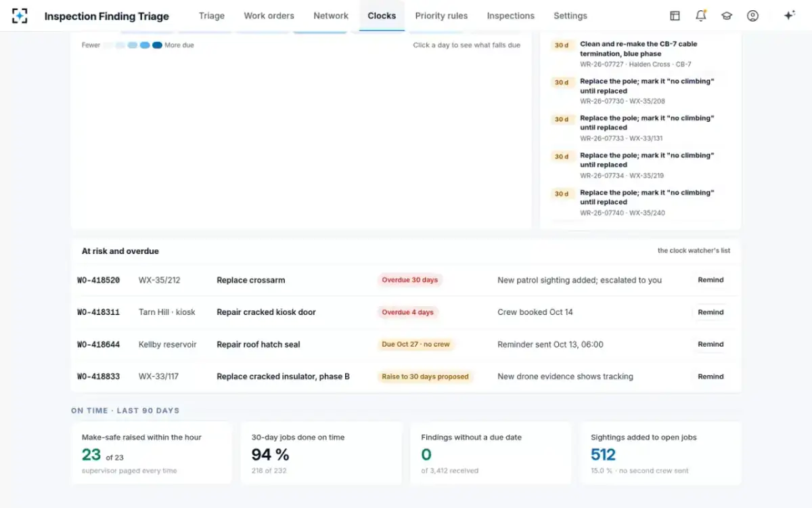Click the Crew booked Oct 14 note
This screenshot has width=812, height=508.
click(x=535, y=312)
